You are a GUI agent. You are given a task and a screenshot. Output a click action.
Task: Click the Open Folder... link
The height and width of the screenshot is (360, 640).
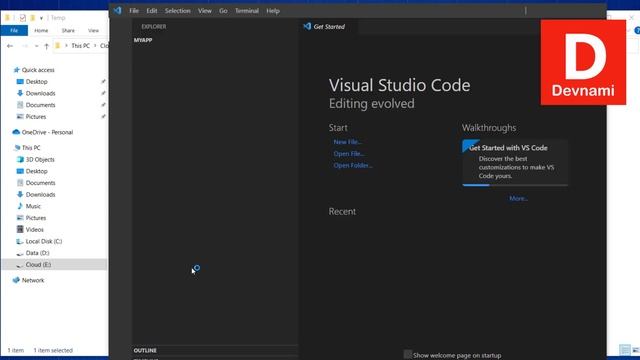tap(353, 166)
